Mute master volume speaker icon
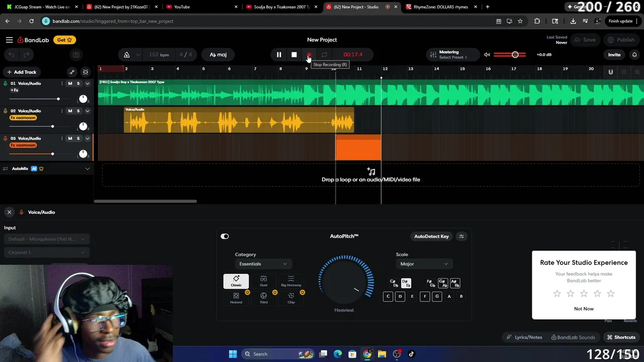Image resolution: width=644 pixels, height=362 pixels. (x=487, y=55)
